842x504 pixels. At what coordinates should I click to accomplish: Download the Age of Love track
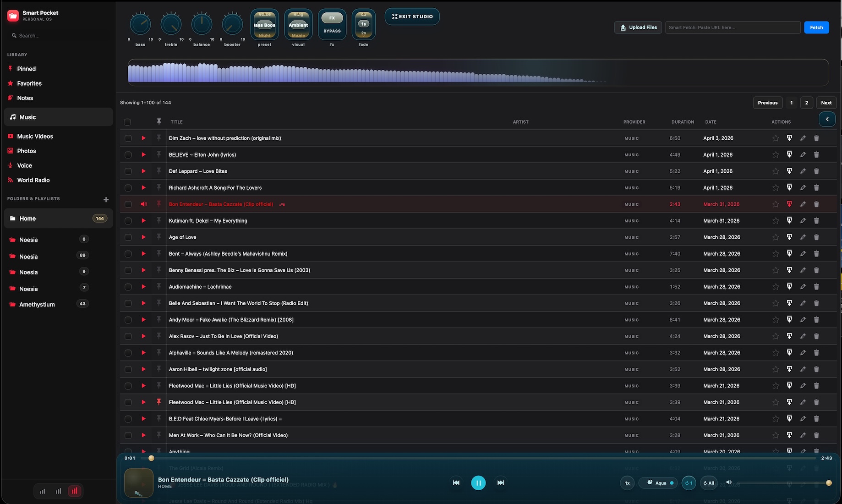789,237
